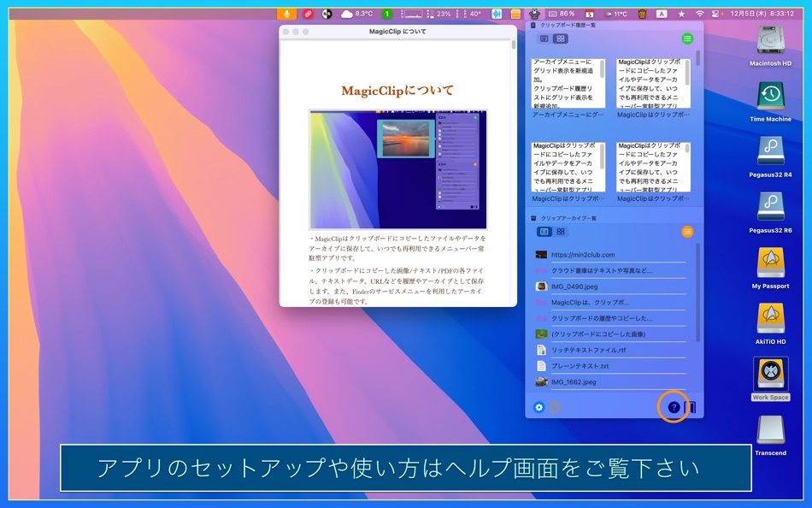Select the IMG_0490.jpeg archive entry
Image resolution: width=812 pixels, height=508 pixels.
[610, 286]
